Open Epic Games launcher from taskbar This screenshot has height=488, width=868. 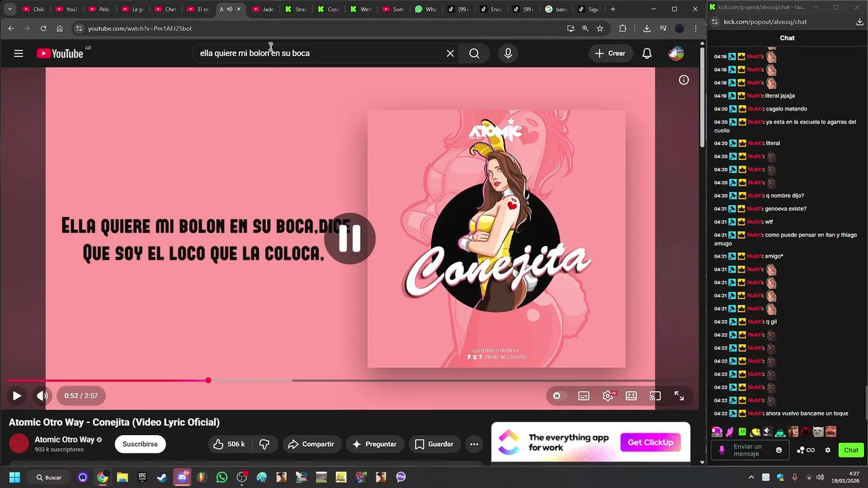pos(142,477)
